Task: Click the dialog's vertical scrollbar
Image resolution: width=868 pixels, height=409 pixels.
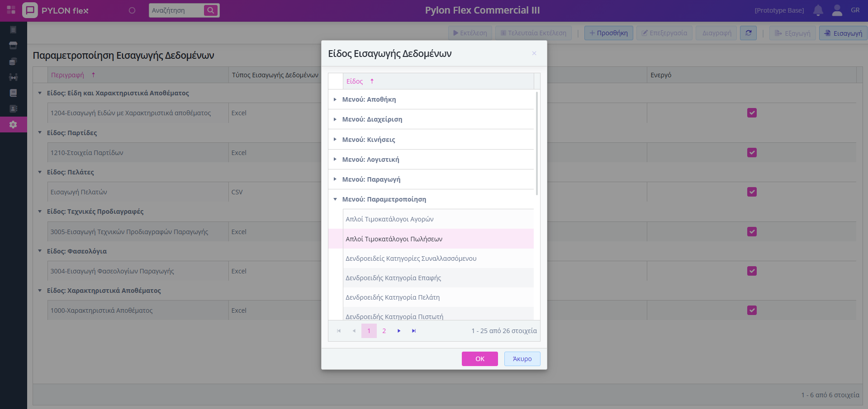Action: [537, 145]
